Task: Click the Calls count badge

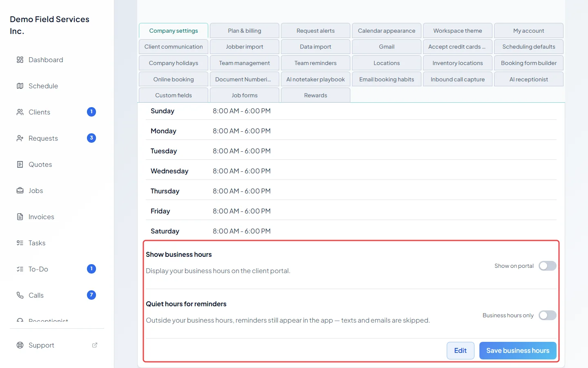Action: pyautogui.click(x=91, y=295)
